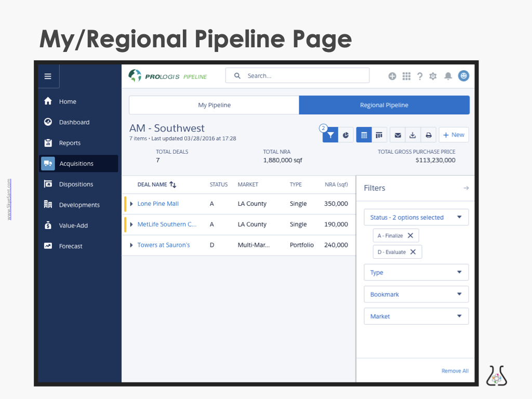Click Portfolio type cell

click(302, 245)
